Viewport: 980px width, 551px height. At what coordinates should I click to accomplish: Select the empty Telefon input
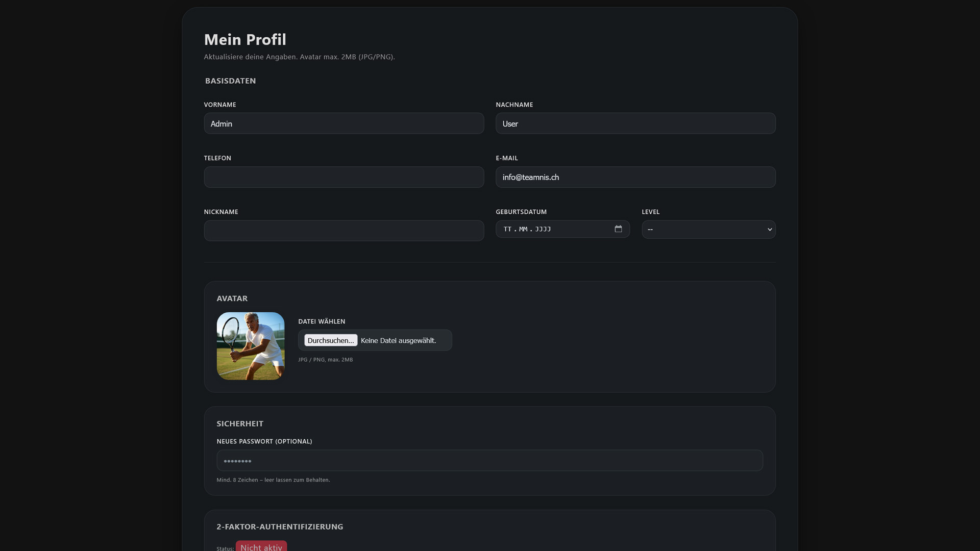pos(344,177)
